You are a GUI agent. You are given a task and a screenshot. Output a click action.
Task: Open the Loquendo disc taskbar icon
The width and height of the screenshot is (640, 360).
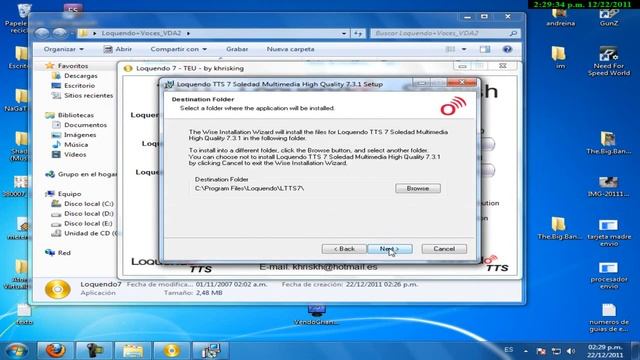(171, 351)
